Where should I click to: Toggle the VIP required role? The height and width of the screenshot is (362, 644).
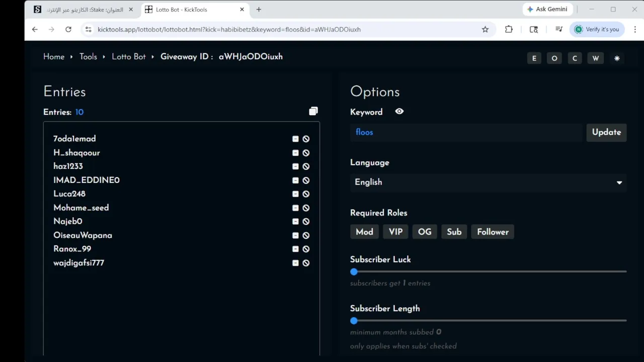pos(395,232)
